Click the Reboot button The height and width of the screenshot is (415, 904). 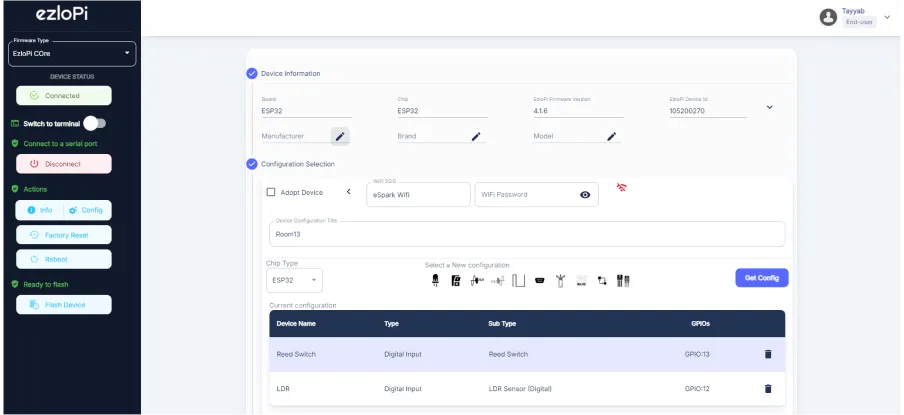coord(63,259)
